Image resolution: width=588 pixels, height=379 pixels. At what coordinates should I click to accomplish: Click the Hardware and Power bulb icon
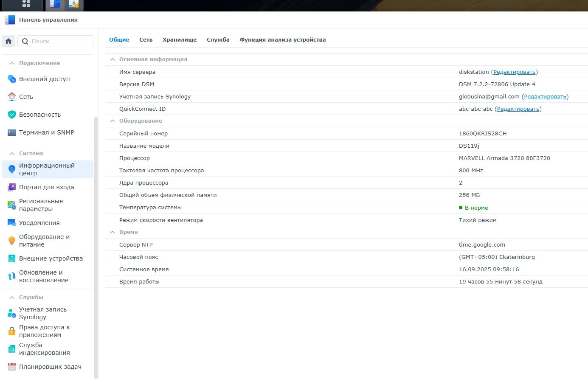click(12, 241)
